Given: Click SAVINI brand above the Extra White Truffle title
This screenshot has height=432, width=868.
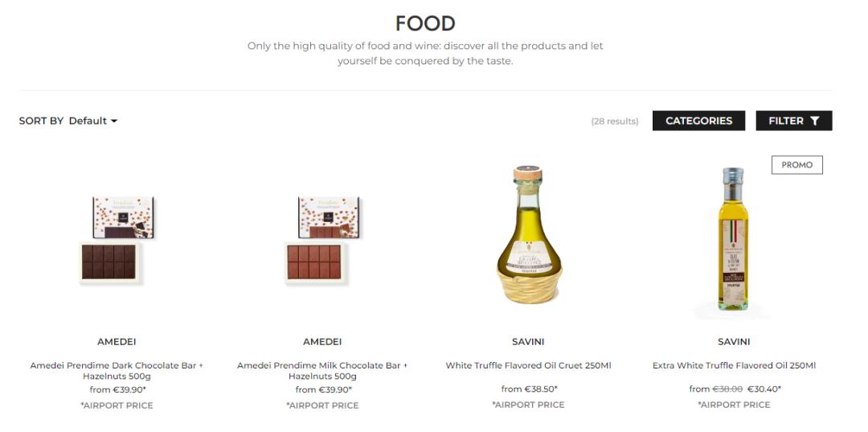Looking at the screenshot, I should point(734,342).
